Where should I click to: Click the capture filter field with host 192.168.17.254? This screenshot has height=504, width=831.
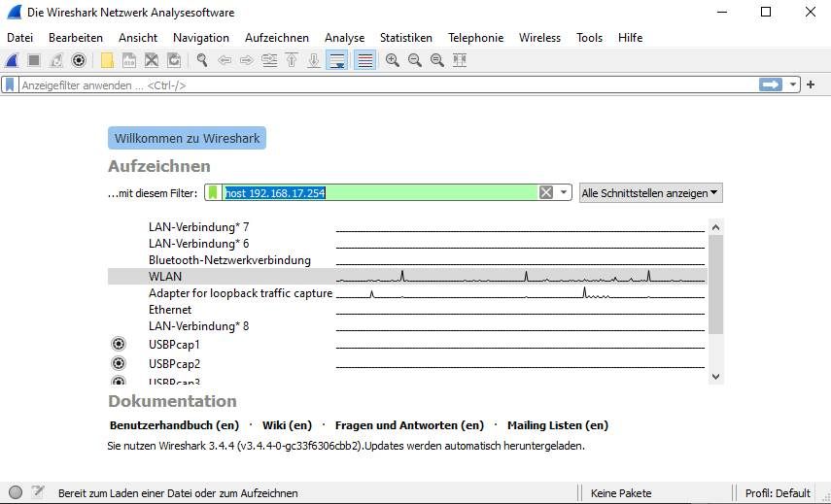(x=379, y=192)
